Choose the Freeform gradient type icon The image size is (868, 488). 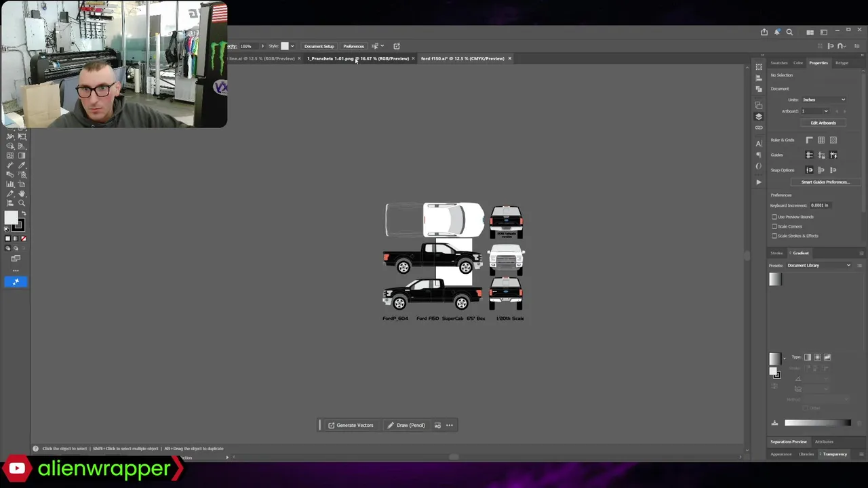pyautogui.click(x=827, y=357)
